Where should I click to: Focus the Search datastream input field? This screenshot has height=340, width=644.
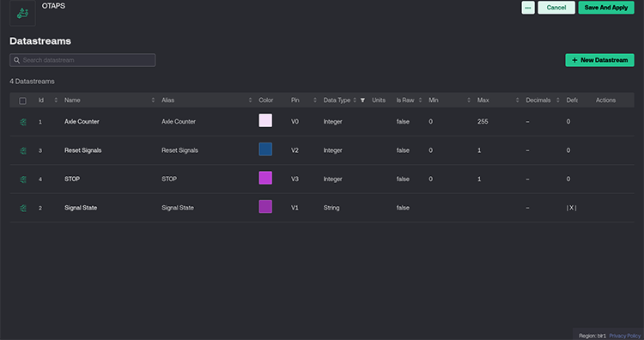coord(82,60)
